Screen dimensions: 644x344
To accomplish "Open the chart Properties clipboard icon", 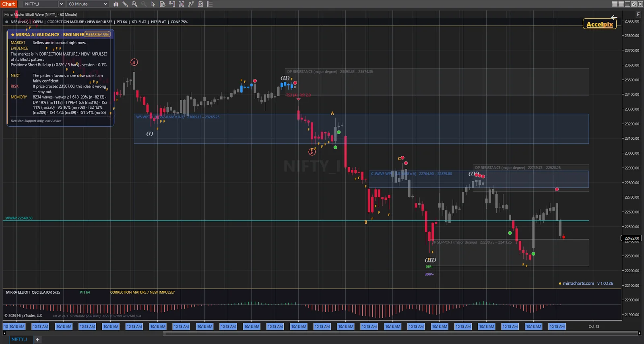I will (200, 4).
